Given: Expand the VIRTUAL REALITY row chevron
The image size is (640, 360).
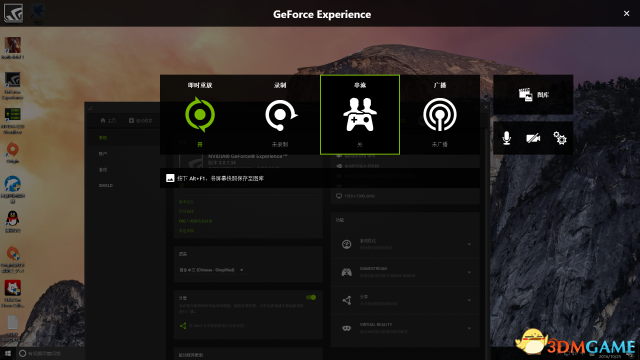Looking at the screenshot, I should tap(469, 328).
